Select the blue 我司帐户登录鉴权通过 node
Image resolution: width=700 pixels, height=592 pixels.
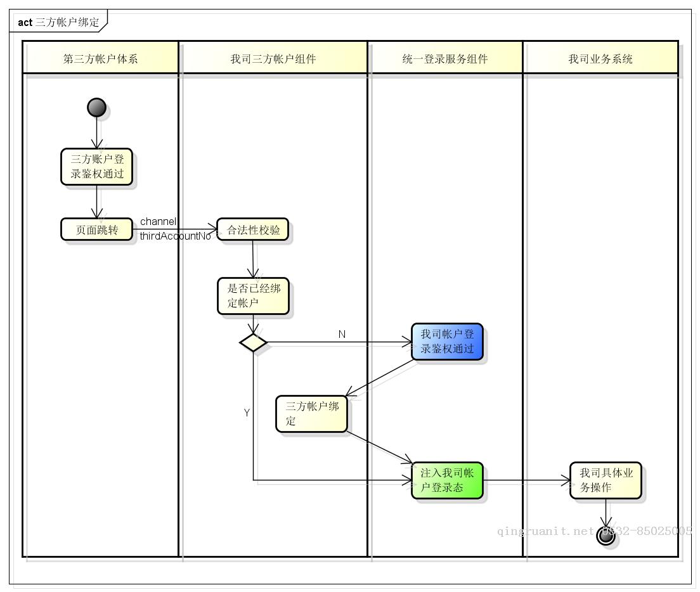tap(446, 341)
